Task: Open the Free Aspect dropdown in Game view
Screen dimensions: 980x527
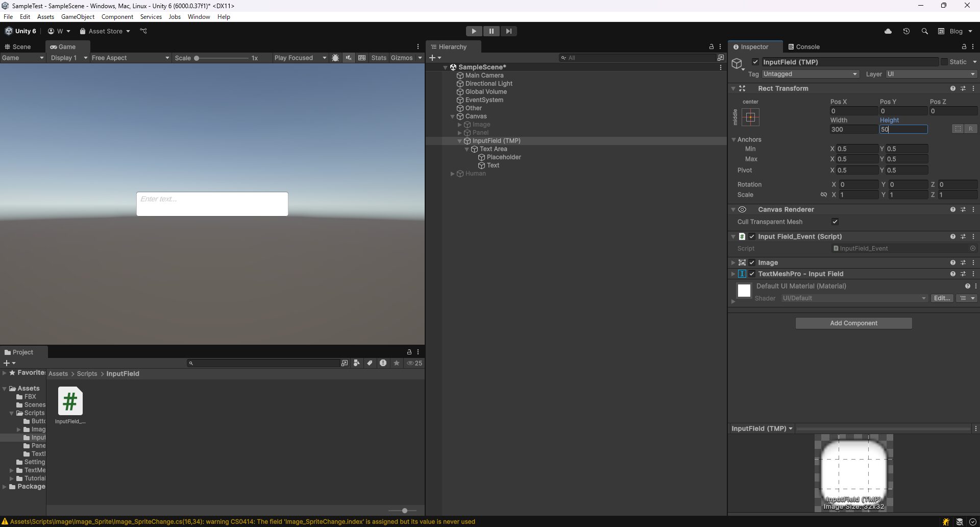Action: click(130, 58)
